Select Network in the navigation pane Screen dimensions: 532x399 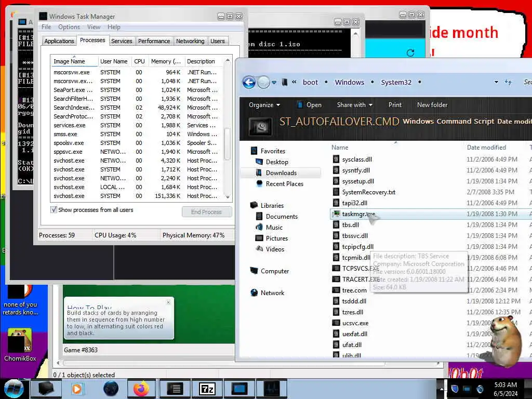click(x=272, y=293)
